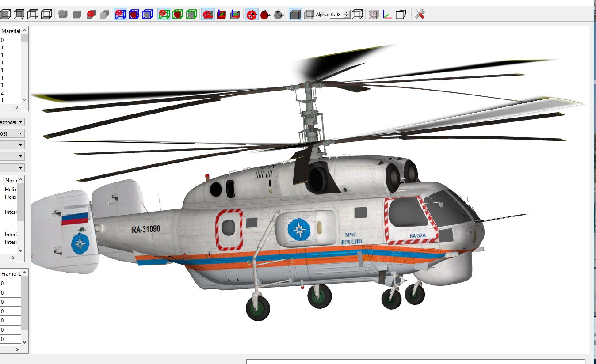Toggle the red prohibited light sphere button

pyautogui.click(x=252, y=15)
